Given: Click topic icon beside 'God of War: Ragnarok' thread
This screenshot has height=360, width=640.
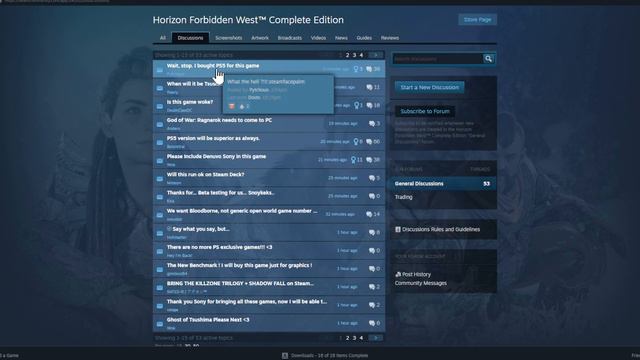Looking at the screenshot, I should coord(160,124).
